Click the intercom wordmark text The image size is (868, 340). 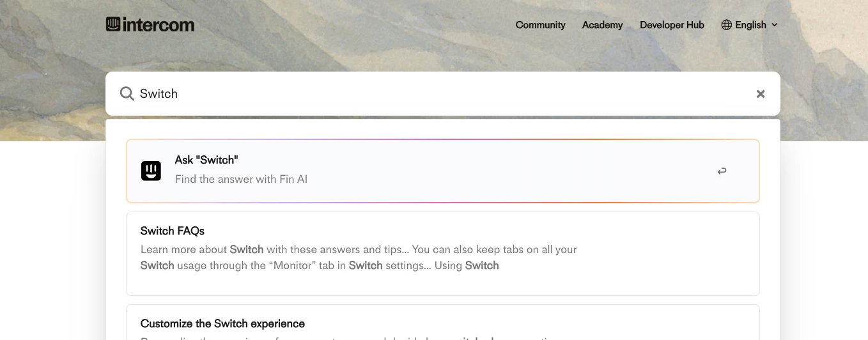[159, 25]
